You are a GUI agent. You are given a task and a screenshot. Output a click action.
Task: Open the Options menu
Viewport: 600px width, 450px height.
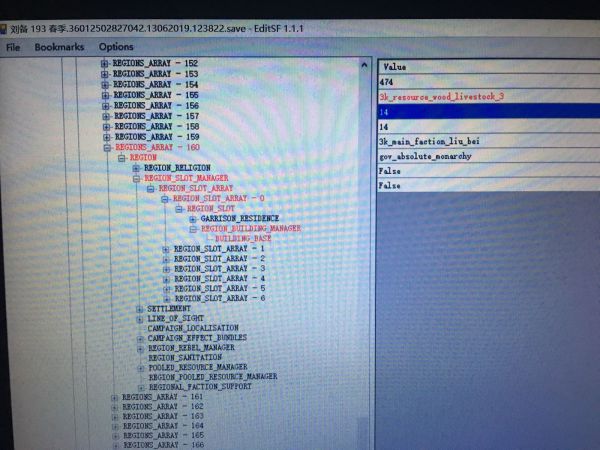point(115,46)
